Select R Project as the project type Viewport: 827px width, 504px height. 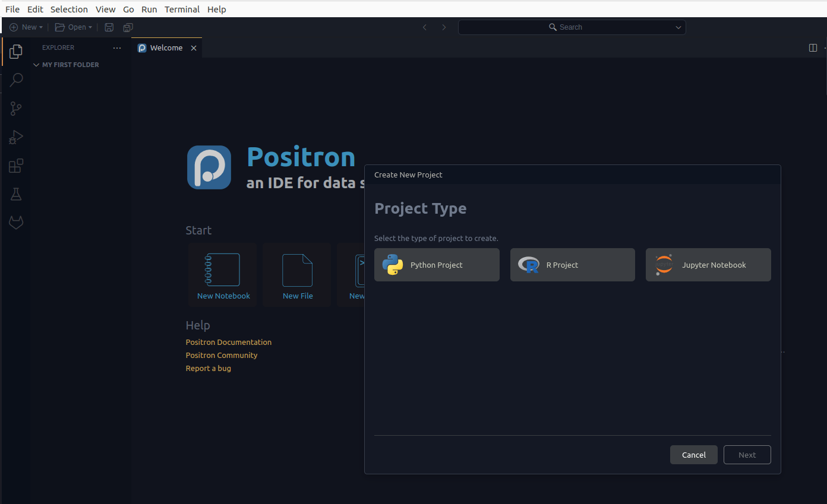(572, 265)
